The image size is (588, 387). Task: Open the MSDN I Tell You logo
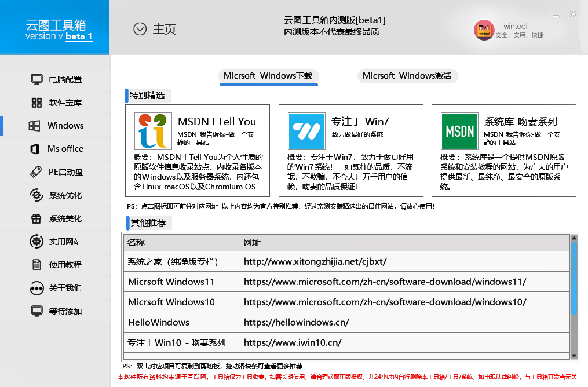coord(153,132)
